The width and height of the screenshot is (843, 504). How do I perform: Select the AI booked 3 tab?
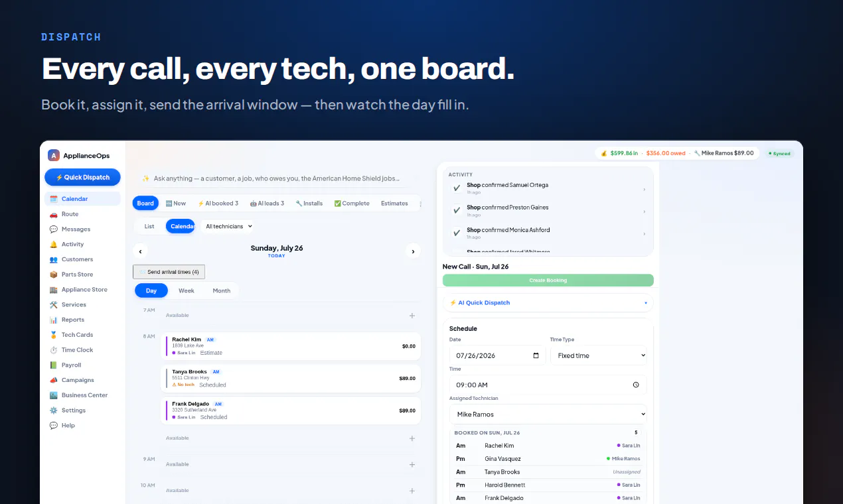point(218,204)
